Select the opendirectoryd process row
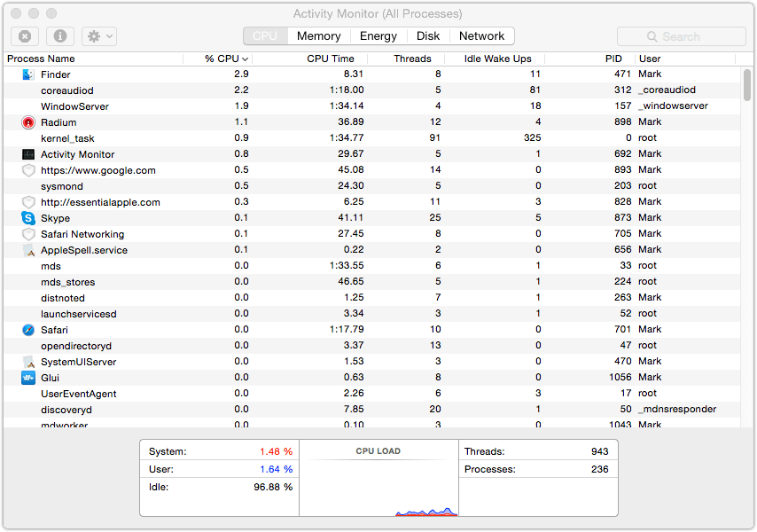 tap(371, 345)
